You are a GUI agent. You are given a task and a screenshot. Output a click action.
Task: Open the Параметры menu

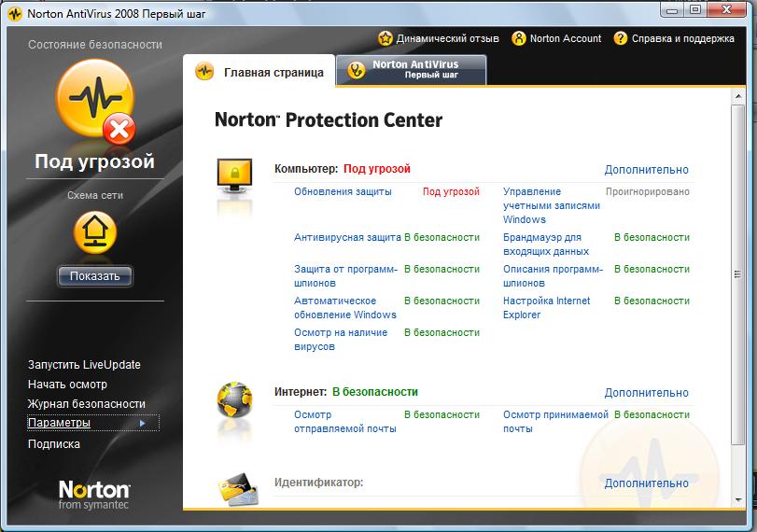point(93,423)
